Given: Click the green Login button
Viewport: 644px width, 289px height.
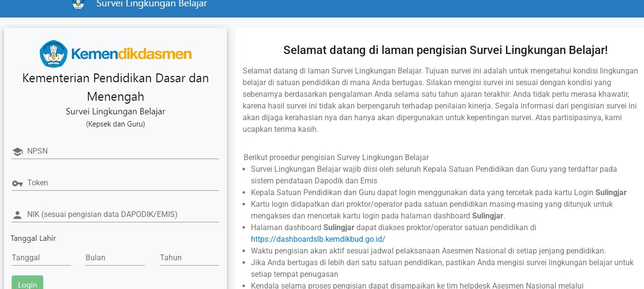Looking at the screenshot, I should click(x=27, y=283).
